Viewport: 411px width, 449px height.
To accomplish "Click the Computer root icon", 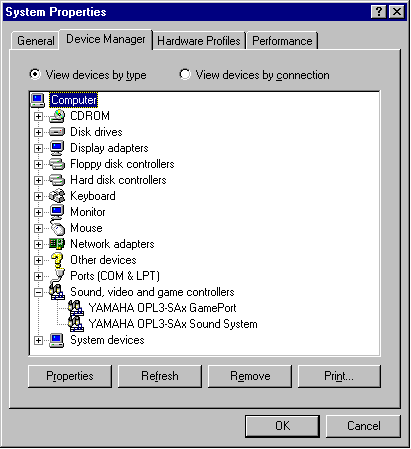I will tap(37, 100).
